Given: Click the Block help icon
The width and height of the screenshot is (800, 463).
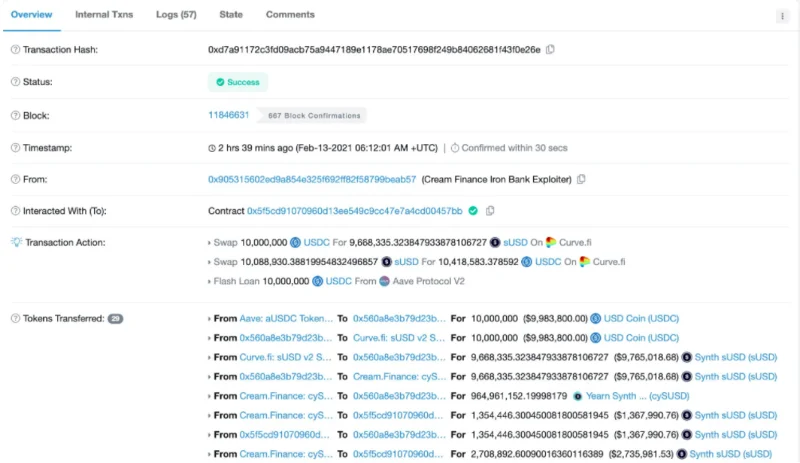Looking at the screenshot, I should [15, 115].
